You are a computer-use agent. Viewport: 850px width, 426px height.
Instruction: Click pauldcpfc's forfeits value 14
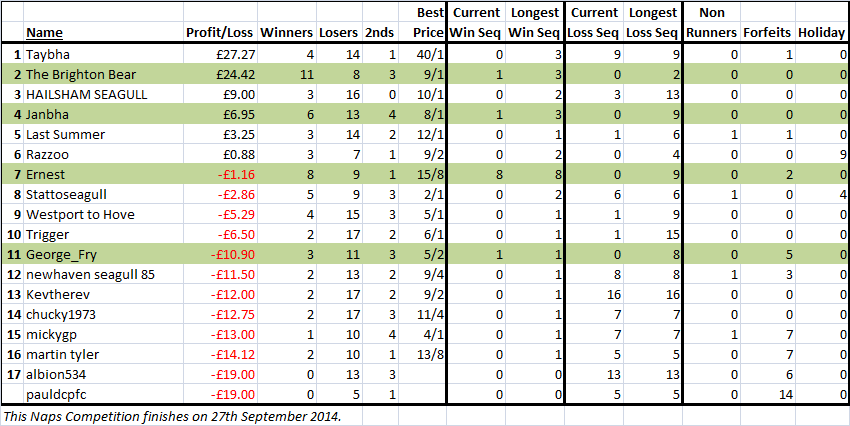[768, 395]
